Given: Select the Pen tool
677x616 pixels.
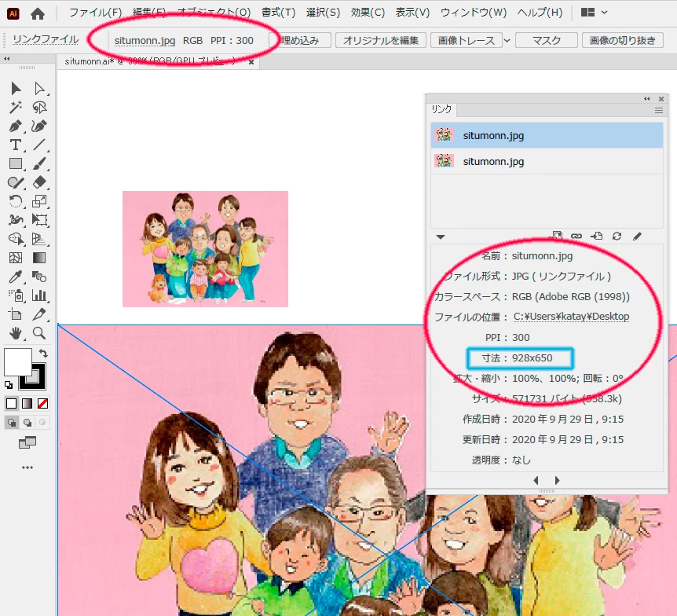Looking at the screenshot, I should 16,126.
